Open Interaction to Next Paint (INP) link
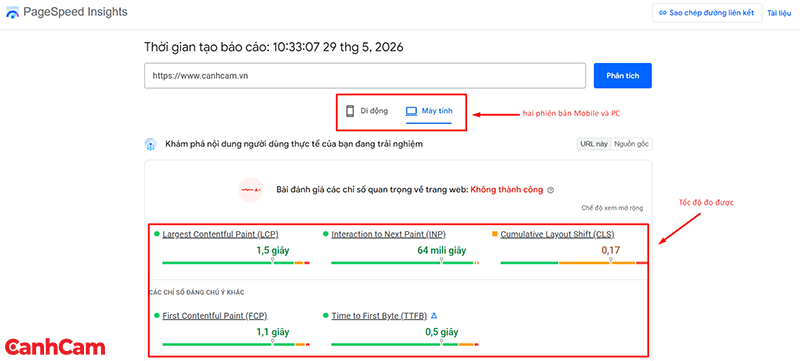 point(388,235)
